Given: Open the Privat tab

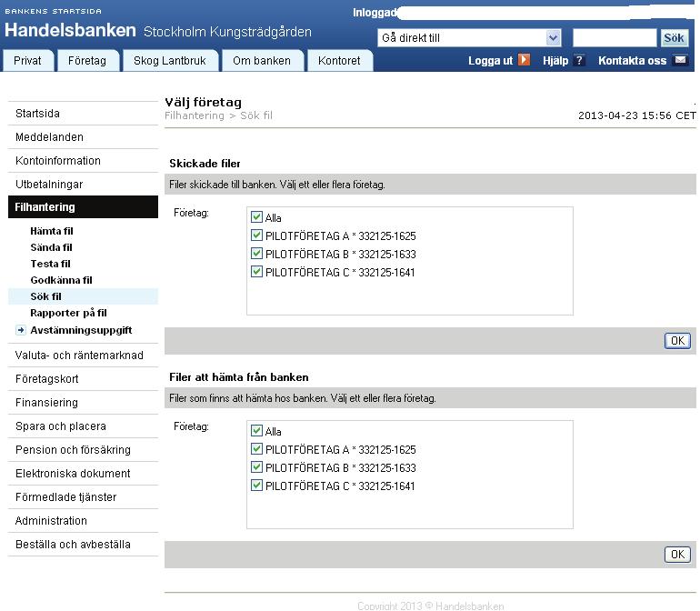Looking at the screenshot, I should point(27,61).
